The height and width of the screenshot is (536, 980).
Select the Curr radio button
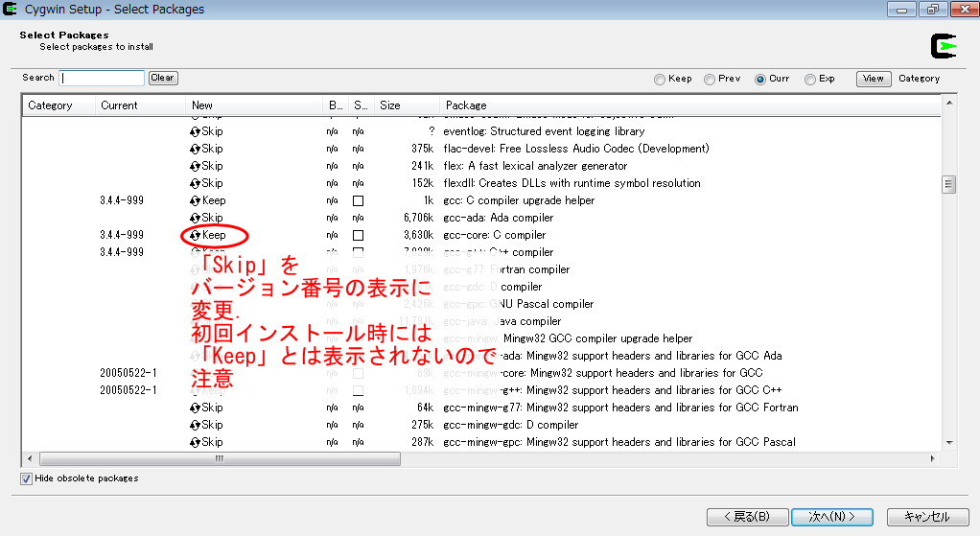(x=760, y=80)
